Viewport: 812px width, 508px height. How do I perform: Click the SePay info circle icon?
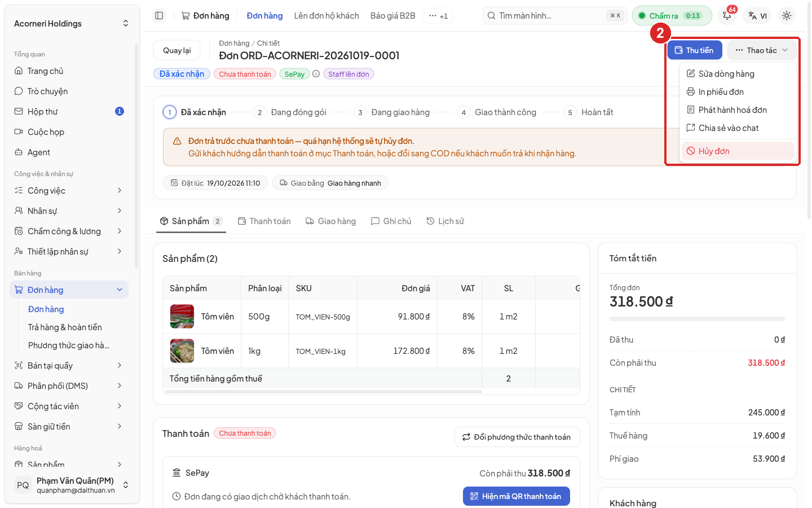click(x=316, y=74)
